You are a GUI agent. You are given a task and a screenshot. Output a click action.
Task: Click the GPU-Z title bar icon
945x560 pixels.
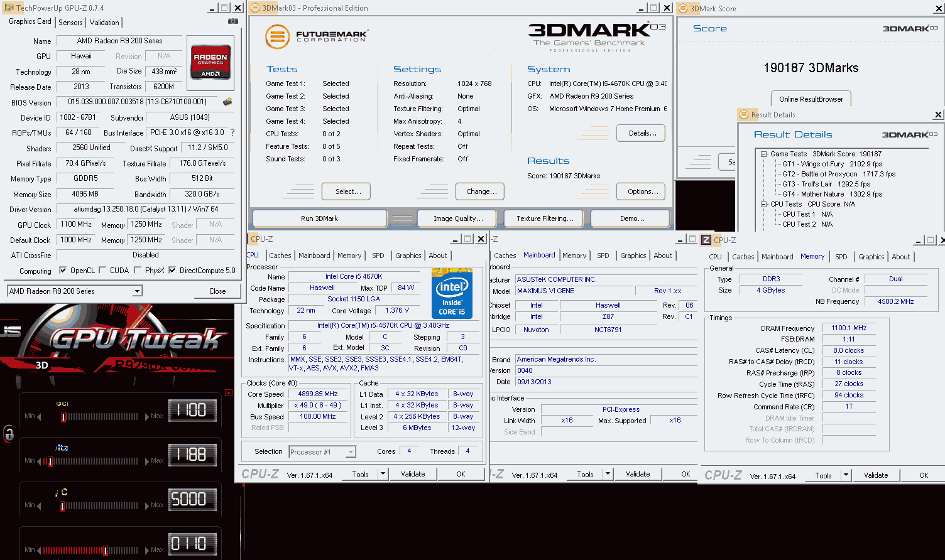(x=9, y=8)
